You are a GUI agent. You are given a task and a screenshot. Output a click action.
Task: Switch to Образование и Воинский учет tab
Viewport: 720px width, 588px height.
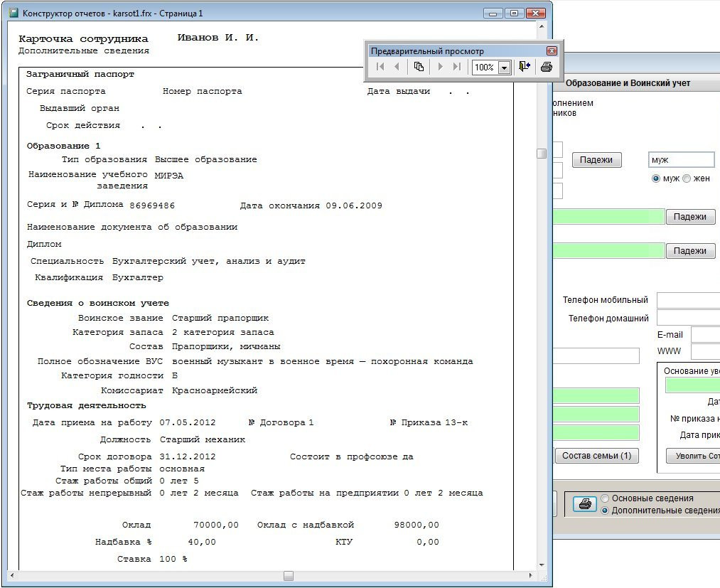(x=628, y=83)
